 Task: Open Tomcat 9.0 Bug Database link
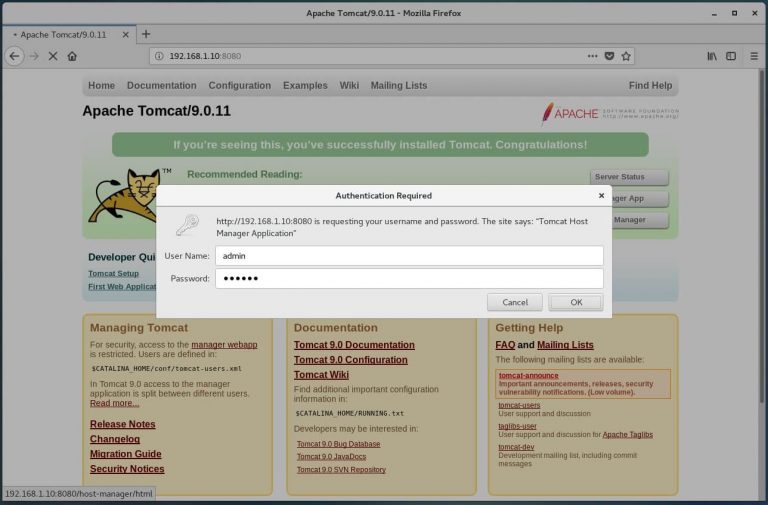tap(338, 444)
